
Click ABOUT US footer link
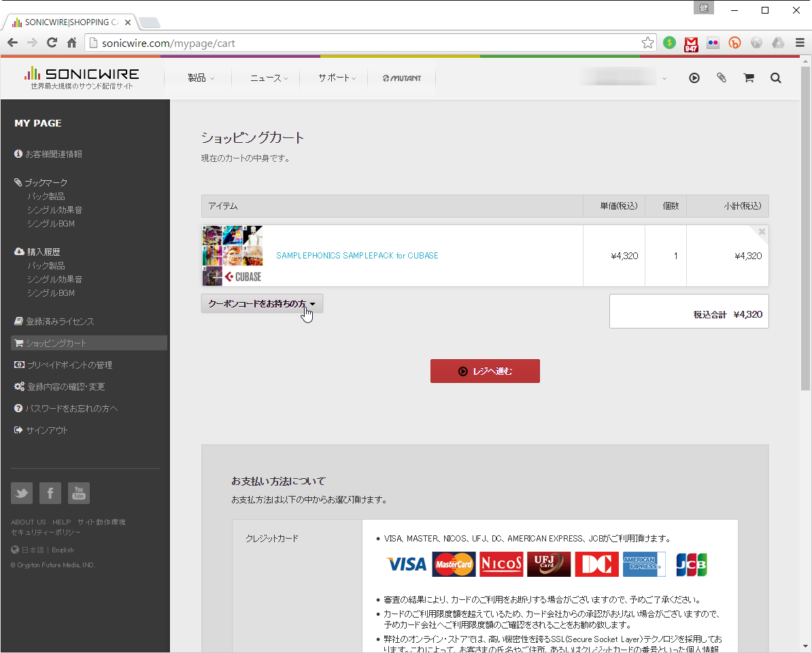click(x=29, y=522)
